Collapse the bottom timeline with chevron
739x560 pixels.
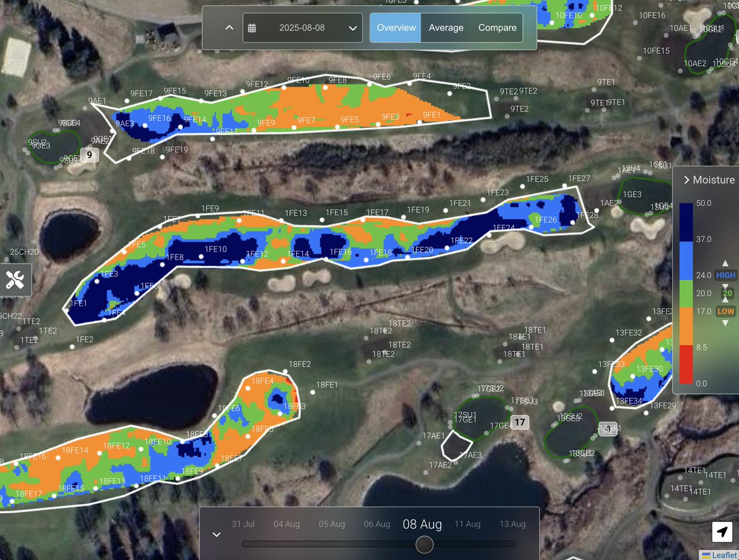216,534
